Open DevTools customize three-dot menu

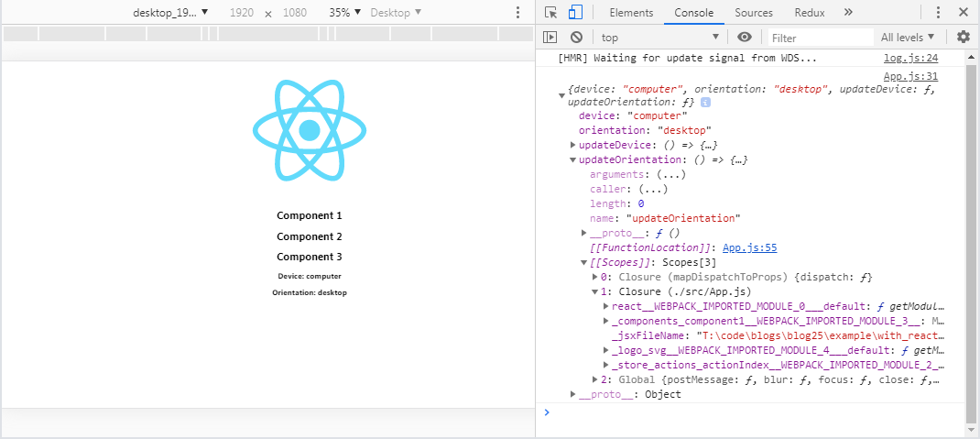click(938, 13)
